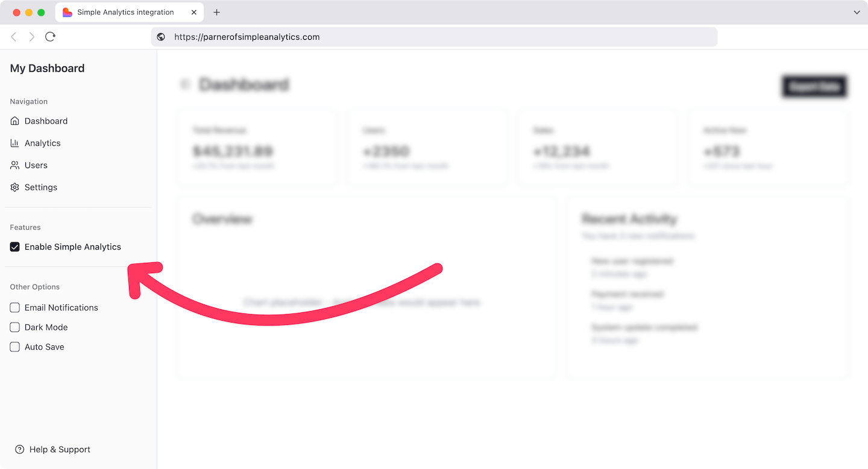The height and width of the screenshot is (469, 868).
Task: Select the Simple Analytics integration tab
Action: (x=130, y=12)
